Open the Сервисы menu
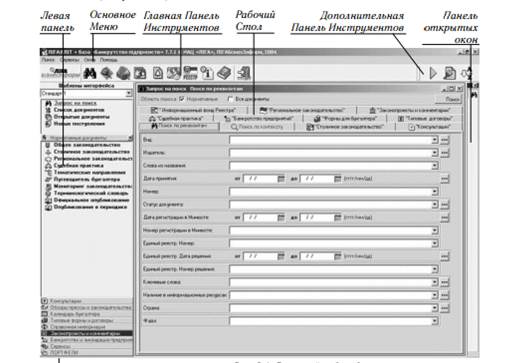 (x=69, y=60)
